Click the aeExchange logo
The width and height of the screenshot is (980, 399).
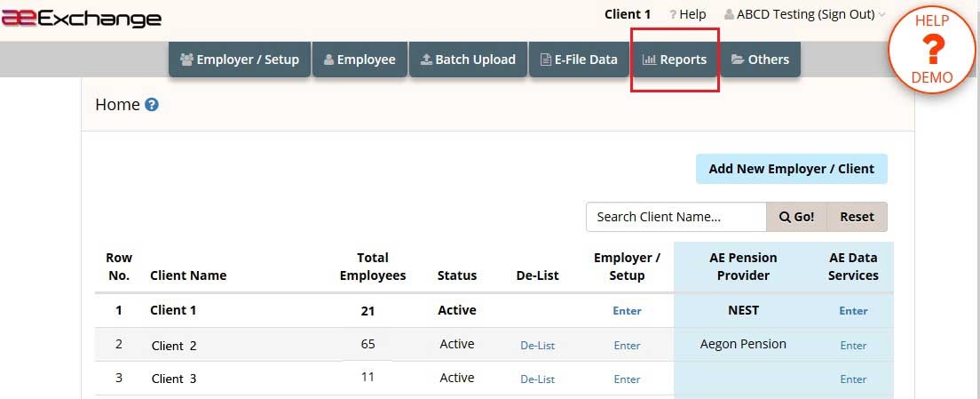click(x=82, y=19)
